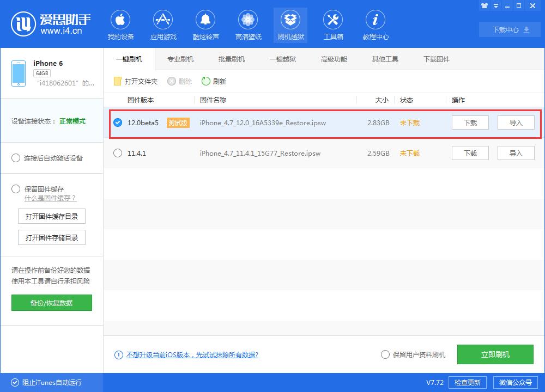Open the 高清壁纸 wallpapers section
The width and height of the screenshot is (545, 392).
pos(248,24)
